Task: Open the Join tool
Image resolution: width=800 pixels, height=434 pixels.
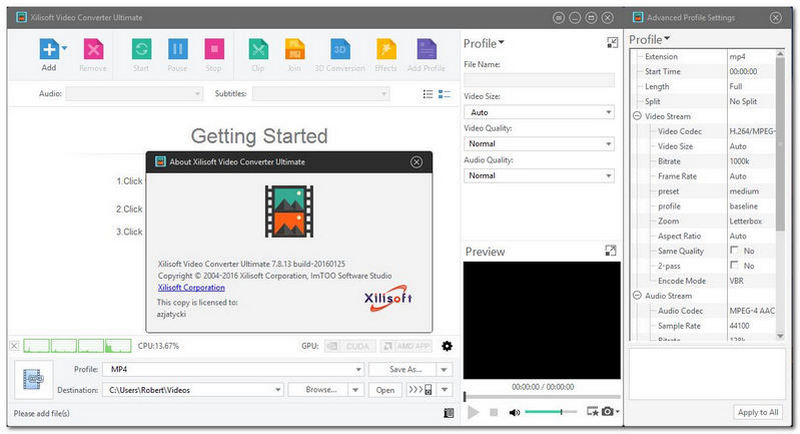Action: (294, 49)
